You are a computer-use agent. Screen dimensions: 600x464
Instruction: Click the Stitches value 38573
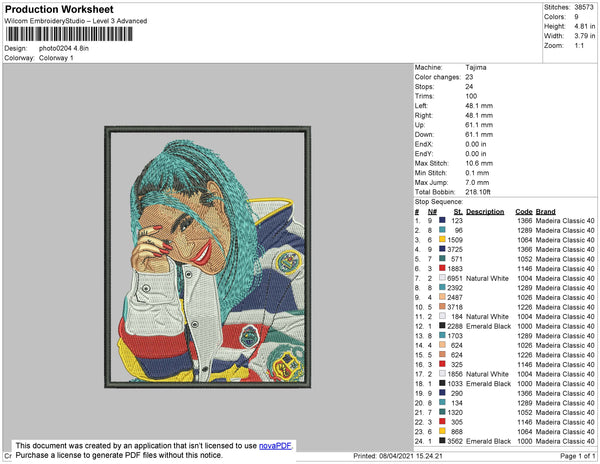584,7
